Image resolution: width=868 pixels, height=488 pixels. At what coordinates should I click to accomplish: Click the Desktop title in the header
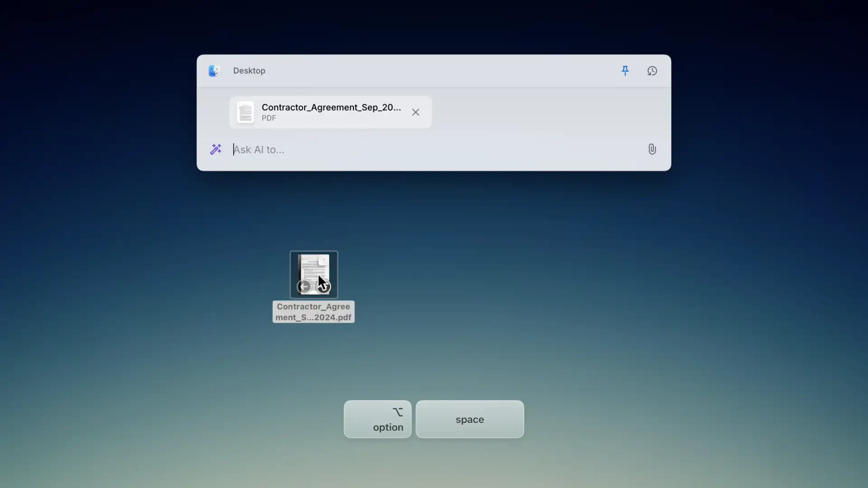pos(249,70)
